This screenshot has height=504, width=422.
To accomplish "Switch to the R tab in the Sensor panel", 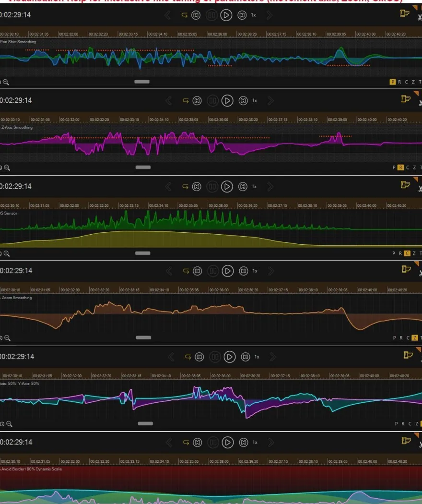I will [x=400, y=253].
